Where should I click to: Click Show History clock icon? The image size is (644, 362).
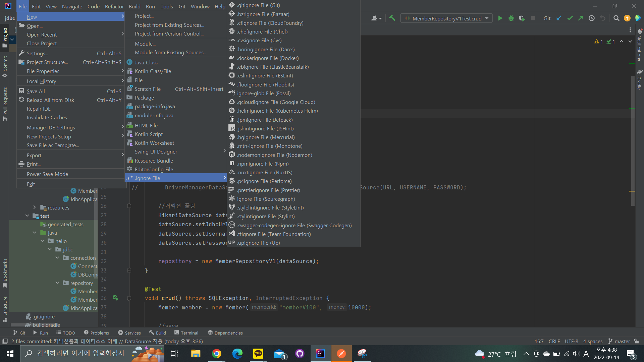coord(592,18)
